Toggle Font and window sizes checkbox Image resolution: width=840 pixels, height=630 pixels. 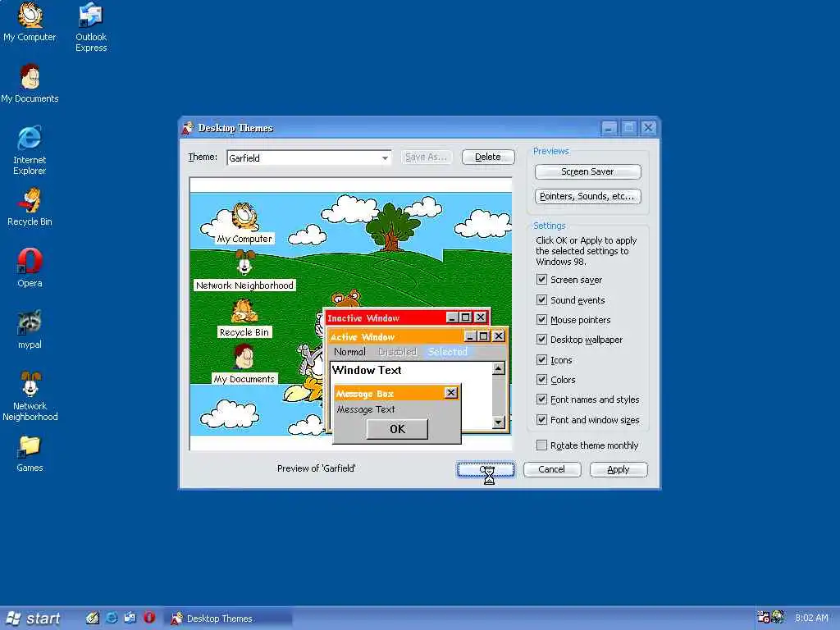pyautogui.click(x=541, y=420)
